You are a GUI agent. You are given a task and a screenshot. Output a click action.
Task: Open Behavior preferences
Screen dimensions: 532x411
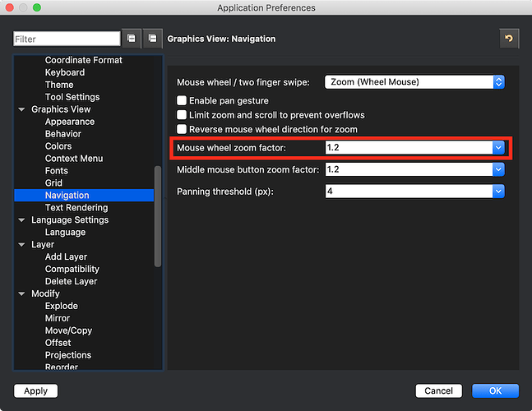[62, 134]
